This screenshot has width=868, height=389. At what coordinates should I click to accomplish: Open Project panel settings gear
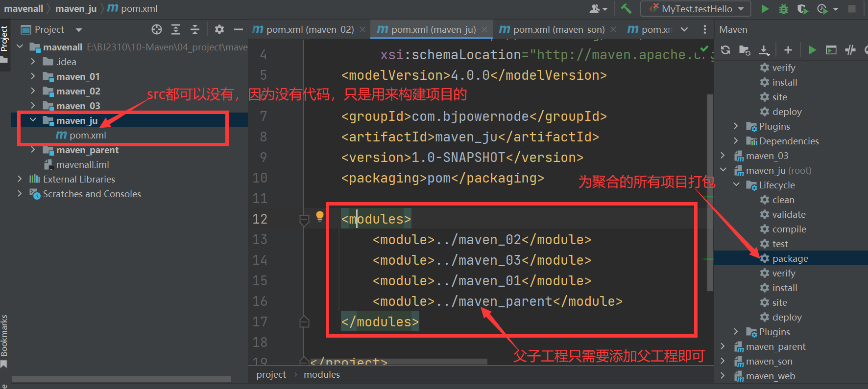tap(219, 29)
